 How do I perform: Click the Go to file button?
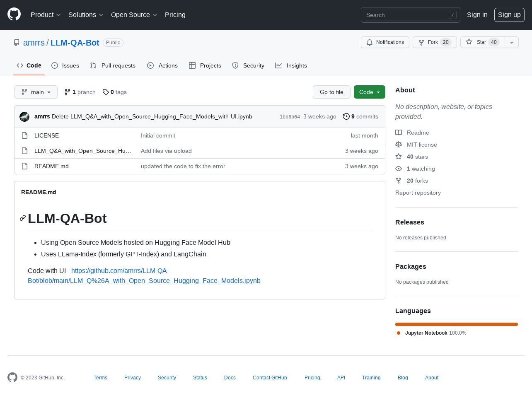coord(331,92)
